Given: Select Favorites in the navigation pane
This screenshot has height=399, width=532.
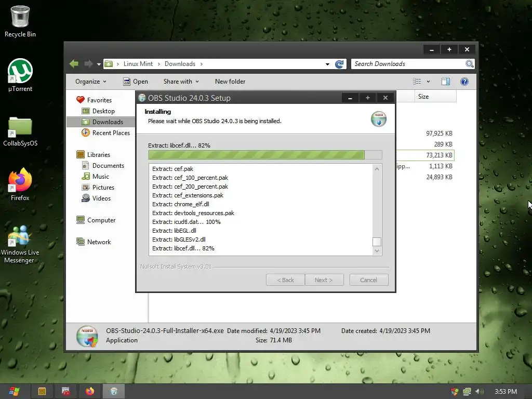Looking at the screenshot, I should [x=94, y=100].
